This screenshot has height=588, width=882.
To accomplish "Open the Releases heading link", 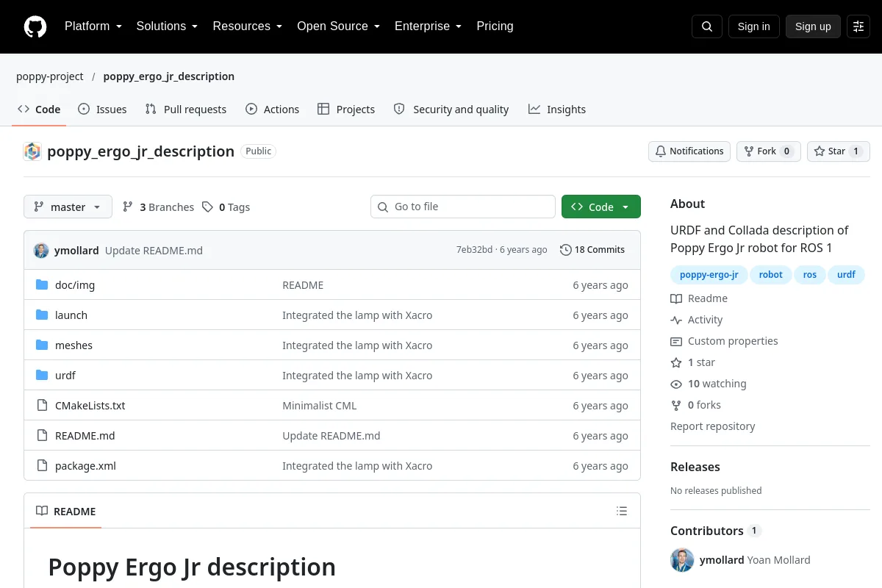I will (695, 467).
